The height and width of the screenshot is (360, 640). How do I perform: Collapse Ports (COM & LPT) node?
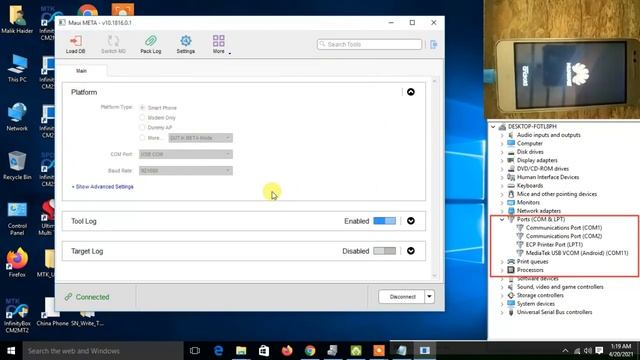502,220
